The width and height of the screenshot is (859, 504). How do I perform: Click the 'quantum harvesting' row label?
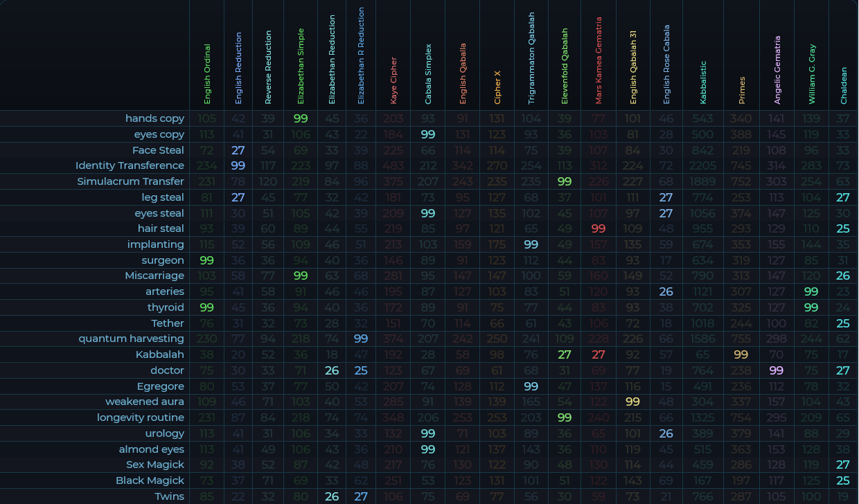(x=131, y=339)
